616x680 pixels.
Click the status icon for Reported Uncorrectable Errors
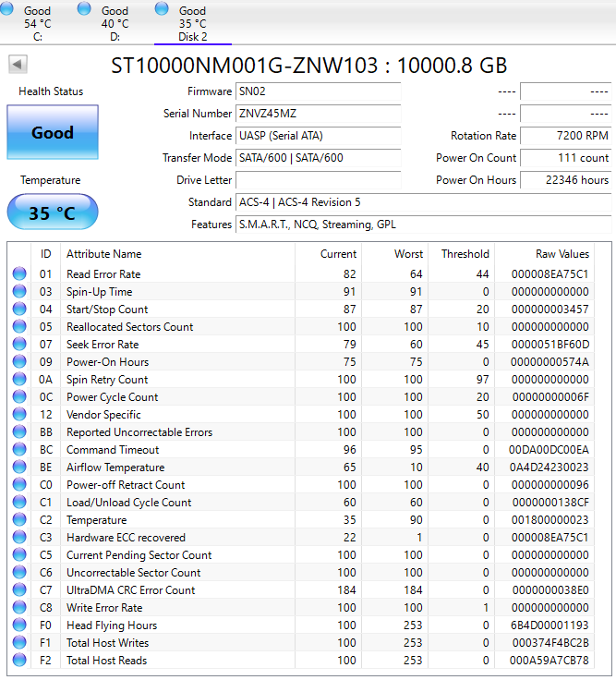[19, 431]
